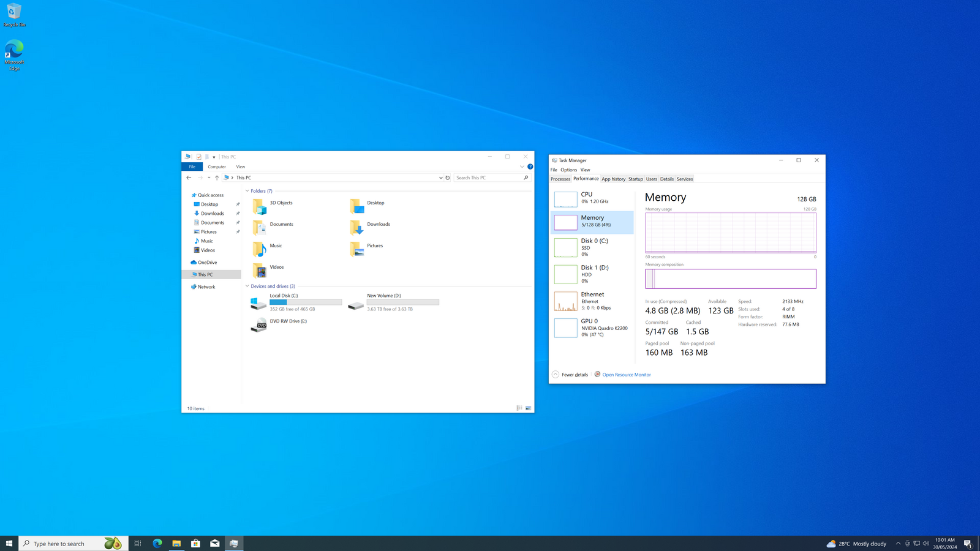Open Task Manager's View menu

pos(586,170)
